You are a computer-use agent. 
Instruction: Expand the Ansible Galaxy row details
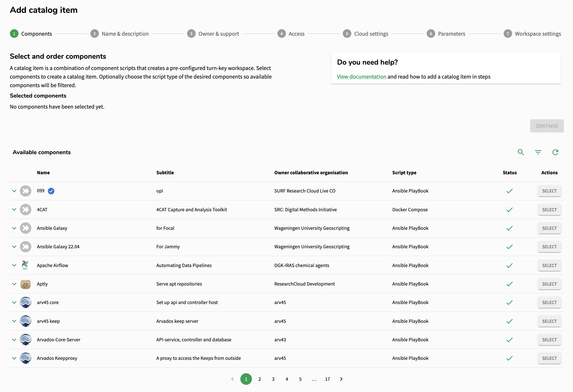pos(14,228)
